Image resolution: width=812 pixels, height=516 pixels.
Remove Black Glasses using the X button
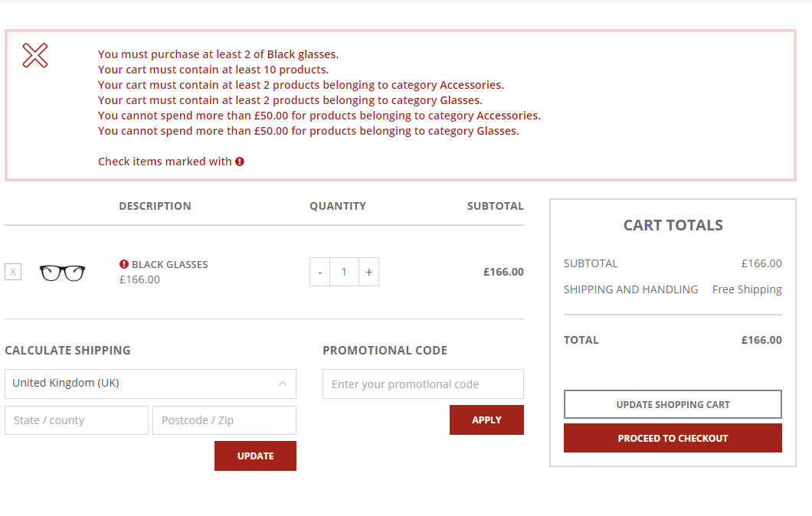pos(13,272)
